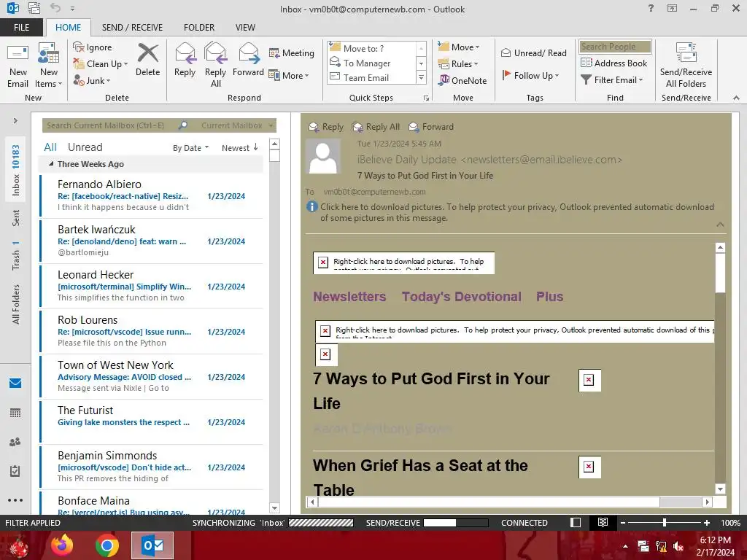Screen dimensions: 747x560
Task: Switch to the VIEW tab
Action: [245, 28]
